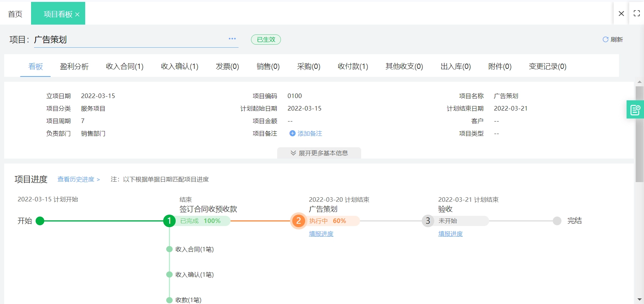This screenshot has height=304, width=644.
Task: Open the 其他收支(0) tab
Action: click(404, 66)
